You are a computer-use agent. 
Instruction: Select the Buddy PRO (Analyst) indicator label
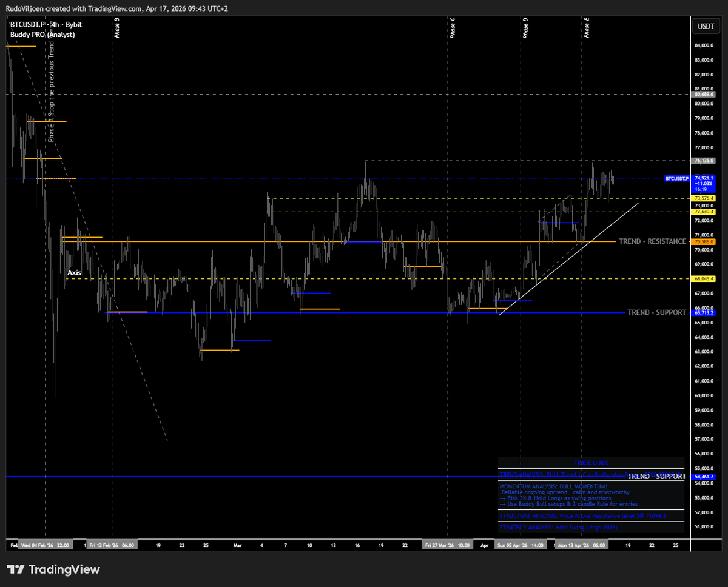pos(42,35)
